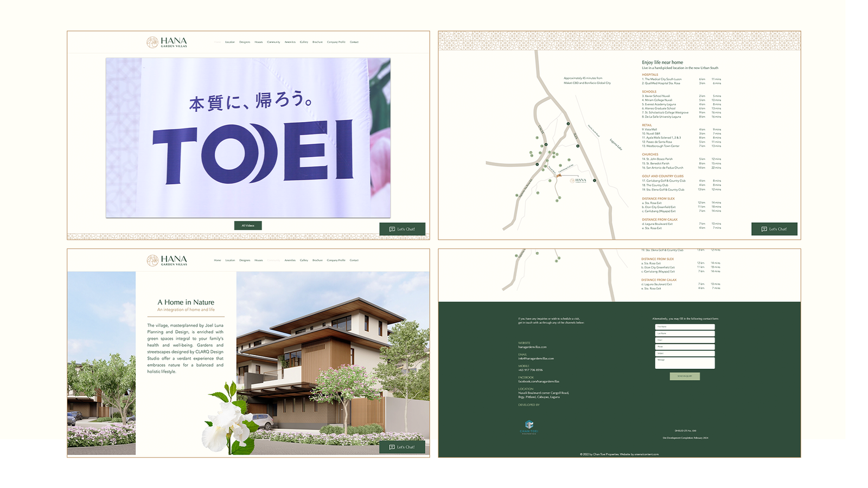
Task: Click the chat bubble icon on the Let's Chat button
Action: 393,229
